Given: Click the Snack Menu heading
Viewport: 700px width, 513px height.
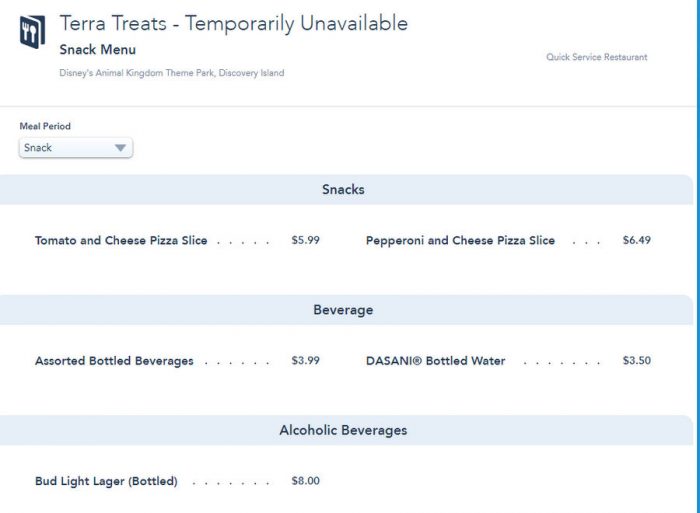Looking at the screenshot, I should point(98,50).
